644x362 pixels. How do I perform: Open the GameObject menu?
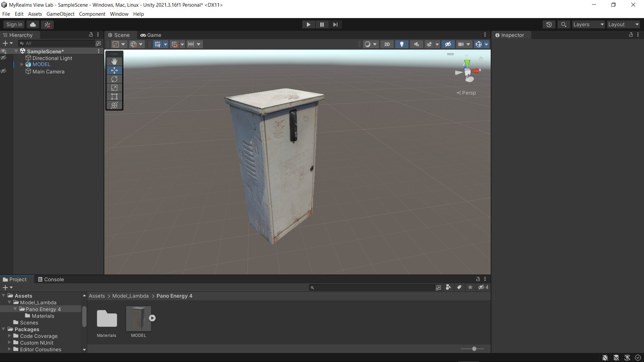pos(60,14)
